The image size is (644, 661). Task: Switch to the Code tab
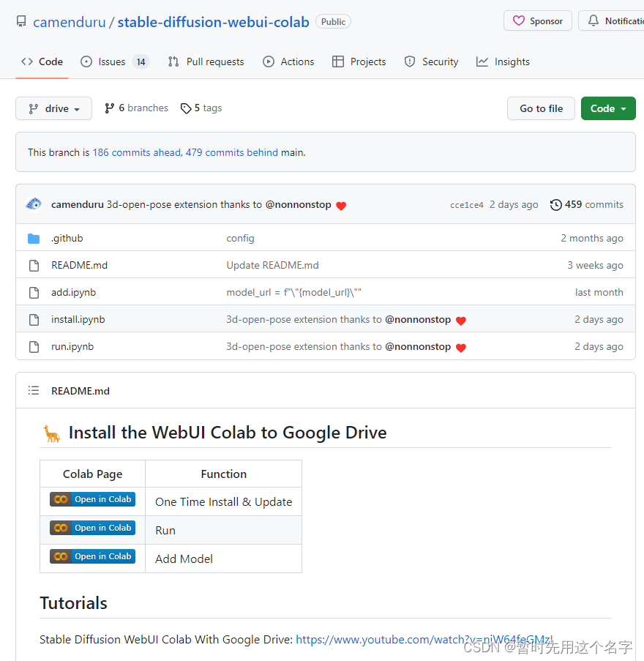click(42, 62)
